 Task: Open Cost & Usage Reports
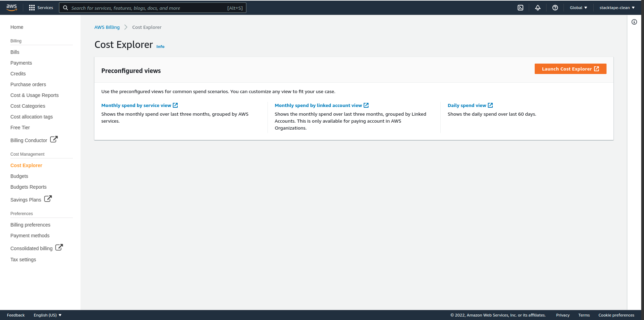pos(34,95)
